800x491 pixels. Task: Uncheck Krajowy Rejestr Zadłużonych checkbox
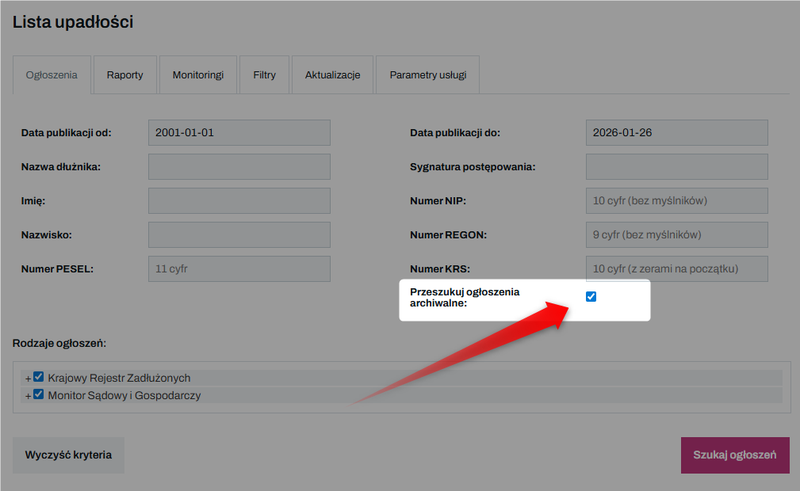(39, 378)
